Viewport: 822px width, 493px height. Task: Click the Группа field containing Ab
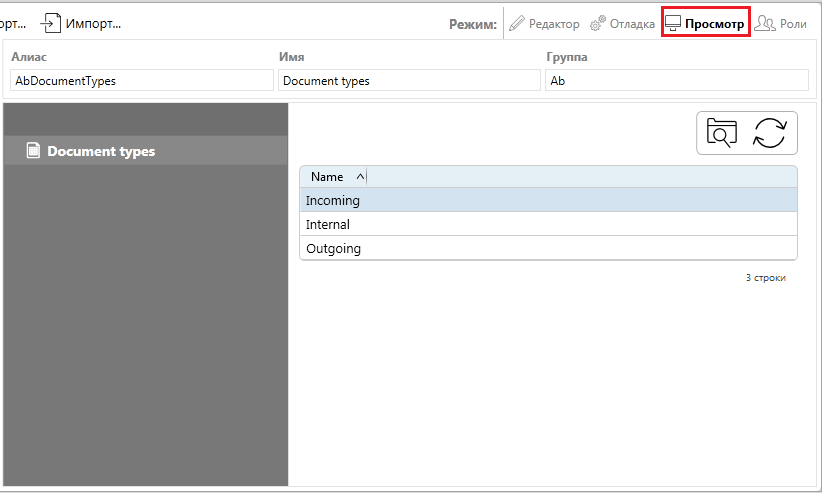[x=676, y=81]
